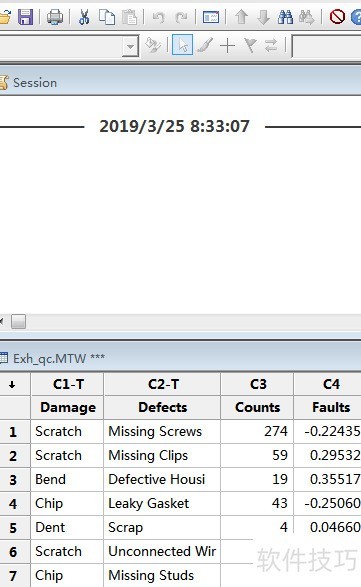This screenshot has width=361, height=587.
Task: Go to next command with down arrow
Action: click(264, 17)
